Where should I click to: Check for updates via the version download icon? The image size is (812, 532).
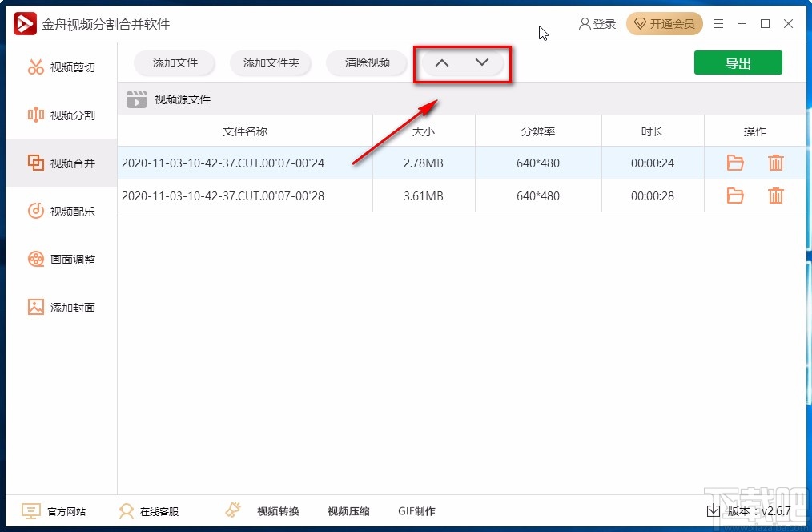(x=713, y=510)
